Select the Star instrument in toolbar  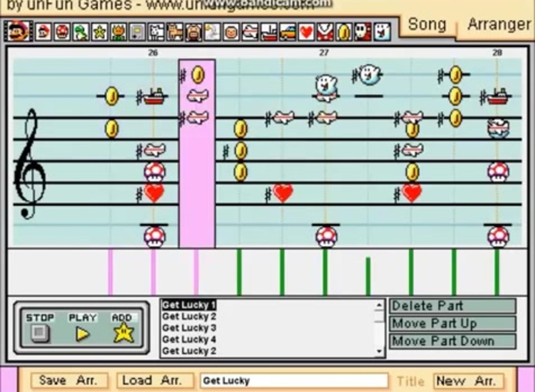pyautogui.click(x=100, y=32)
